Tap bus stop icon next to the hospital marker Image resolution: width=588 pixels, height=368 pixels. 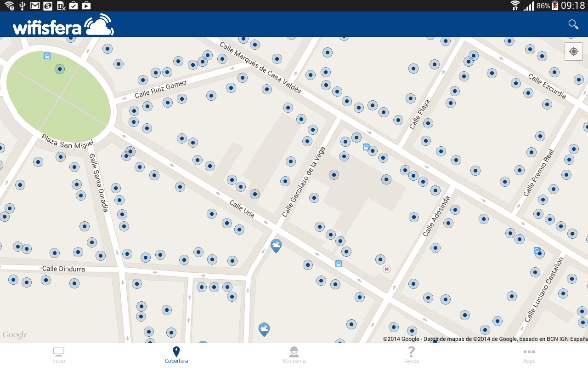pyautogui.click(x=339, y=264)
